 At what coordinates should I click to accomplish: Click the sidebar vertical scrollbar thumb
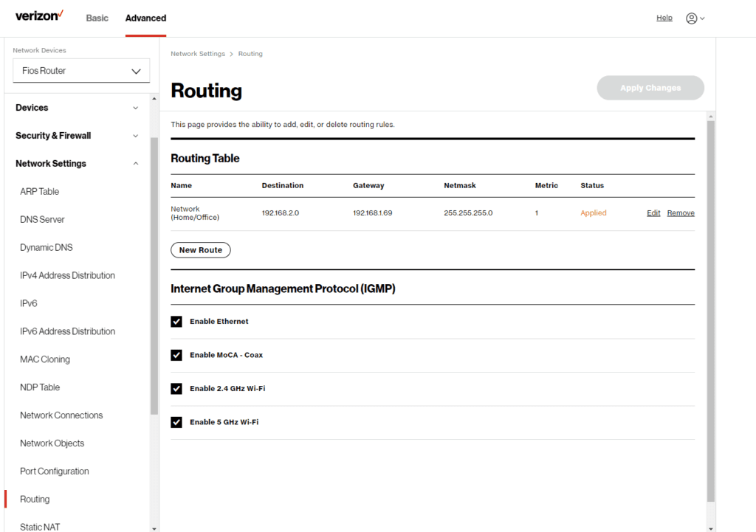[x=154, y=276]
